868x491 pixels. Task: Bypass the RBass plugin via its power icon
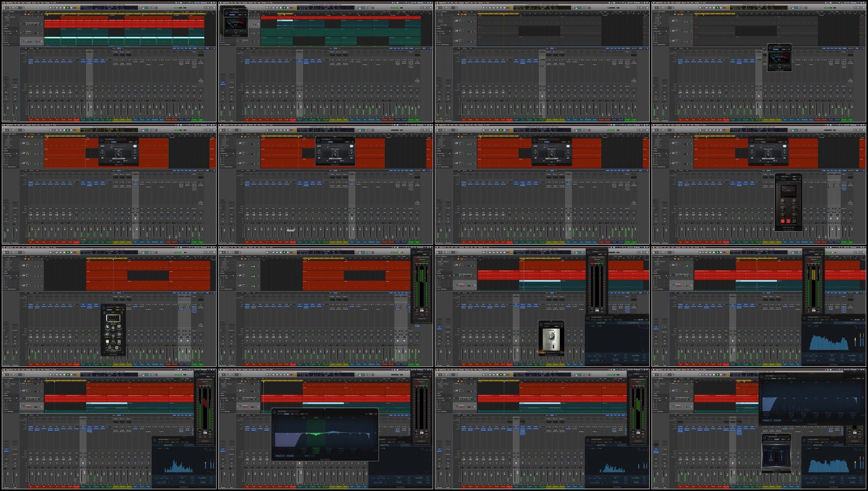(x=765, y=437)
